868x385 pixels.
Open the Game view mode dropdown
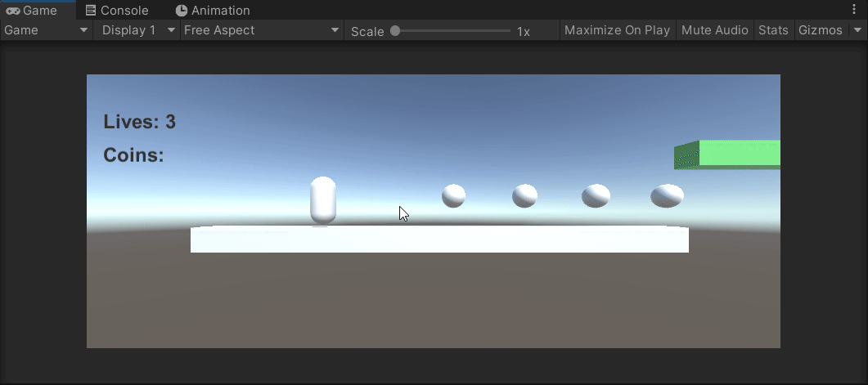46,30
